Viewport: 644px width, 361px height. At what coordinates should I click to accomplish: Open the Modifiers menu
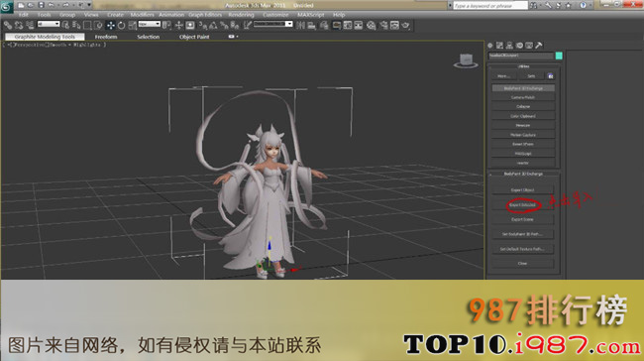pyautogui.click(x=142, y=15)
